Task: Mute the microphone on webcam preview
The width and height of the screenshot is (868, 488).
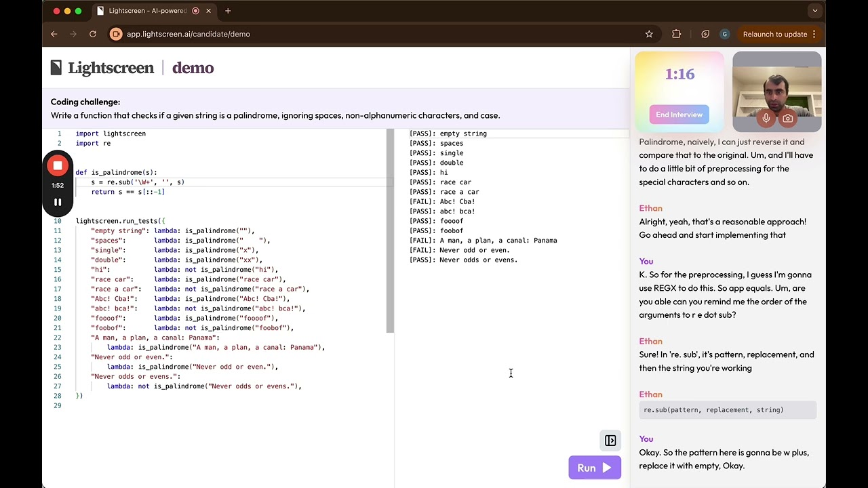Action: tap(766, 119)
